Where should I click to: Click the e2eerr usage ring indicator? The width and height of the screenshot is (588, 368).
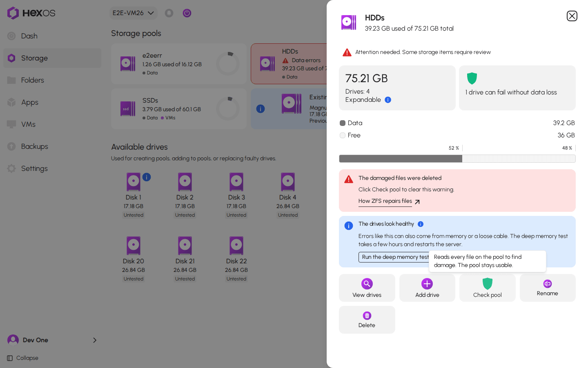[228, 64]
